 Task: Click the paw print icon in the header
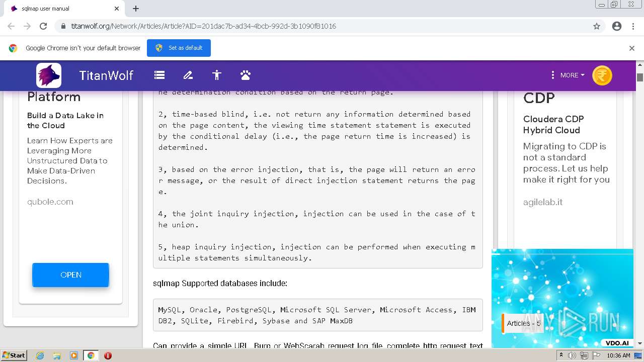pyautogui.click(x=246, y=75)
